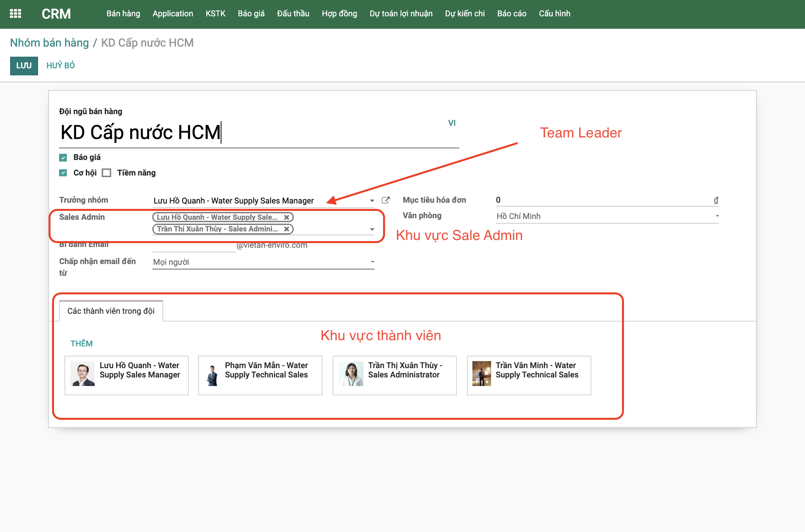
Task: Expand the Trưởng nhóm dropdown arrow
Action: click(372, 201)
